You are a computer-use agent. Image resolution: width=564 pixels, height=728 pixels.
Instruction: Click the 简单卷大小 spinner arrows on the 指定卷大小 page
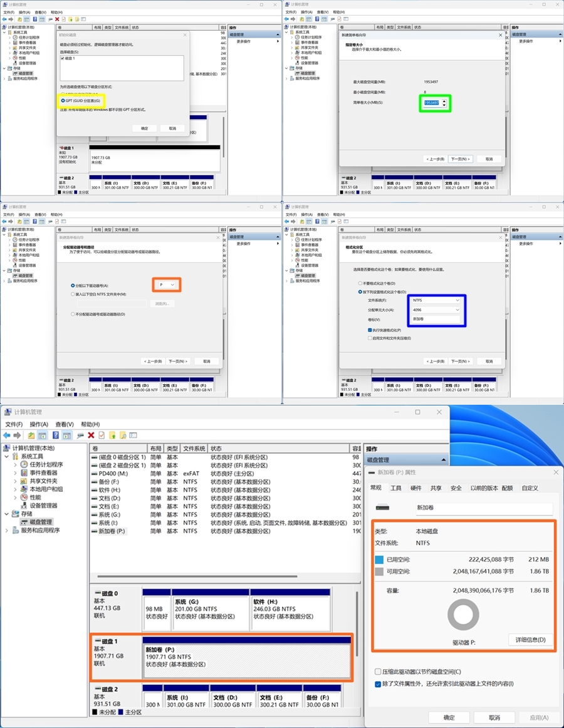tap(444, 103)
